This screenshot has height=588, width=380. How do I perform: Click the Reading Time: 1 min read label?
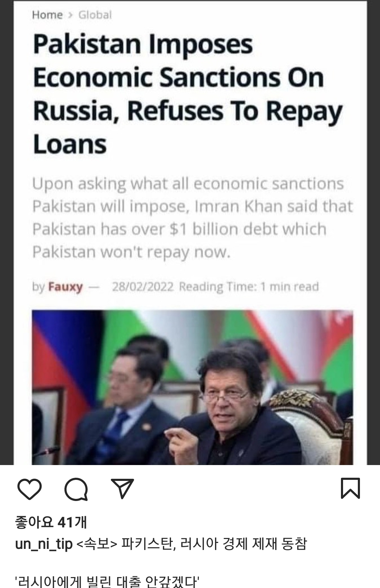(249, 286)
